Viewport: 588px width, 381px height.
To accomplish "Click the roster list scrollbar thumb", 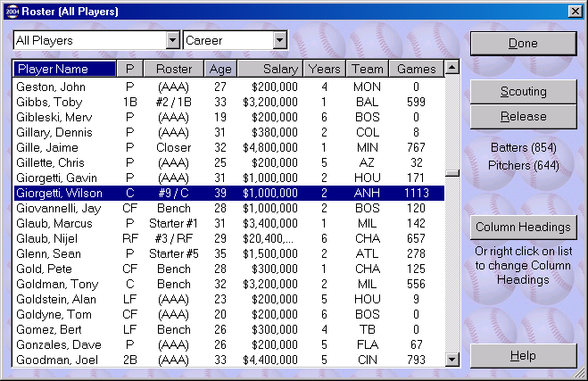I will point(452,173).
